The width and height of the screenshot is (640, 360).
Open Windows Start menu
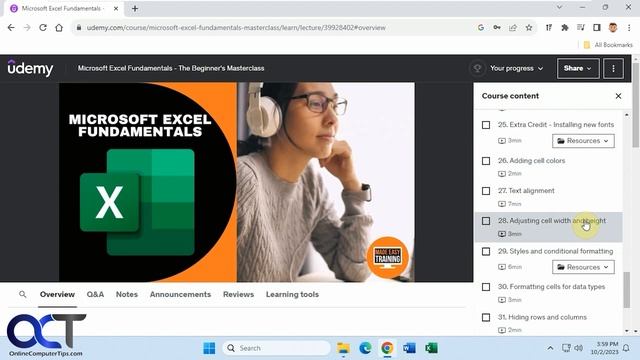[209, 348]
